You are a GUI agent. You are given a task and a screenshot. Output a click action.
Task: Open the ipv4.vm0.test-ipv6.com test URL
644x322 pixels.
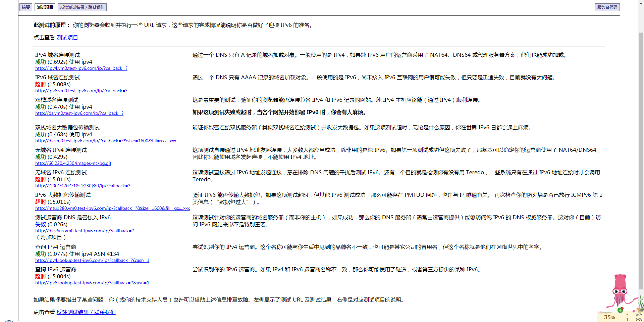pos(81,68)
